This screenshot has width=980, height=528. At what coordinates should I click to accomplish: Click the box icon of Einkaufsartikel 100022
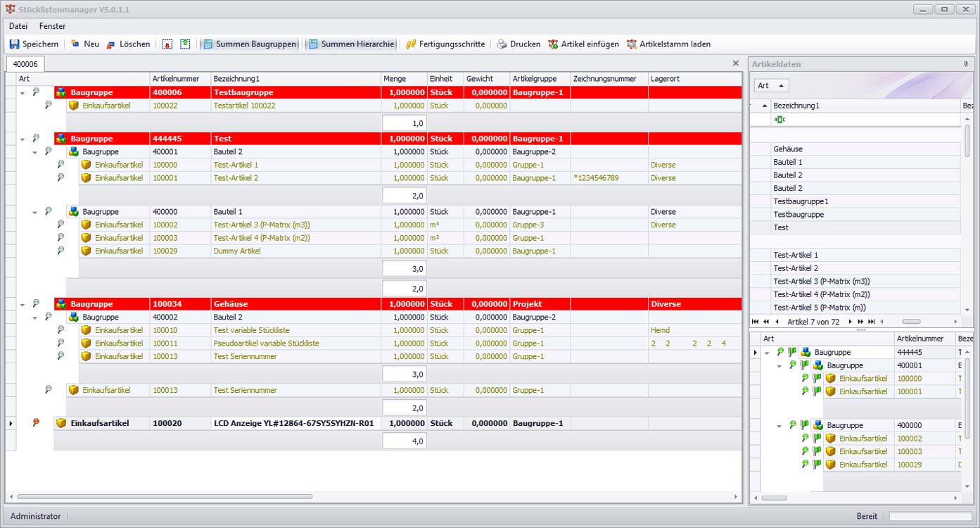click(x=73, y=106)
